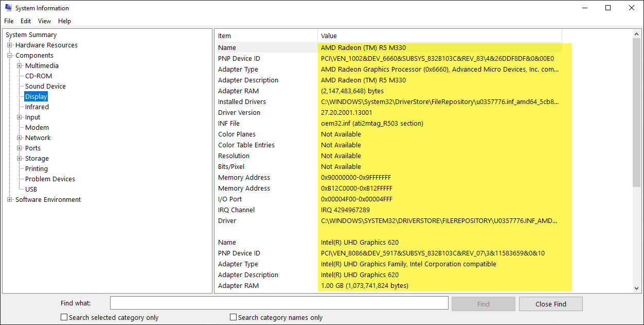Click the Find button
Image resolution: width=644 pixels, height=325 pixels.
(x=484, y=304)
